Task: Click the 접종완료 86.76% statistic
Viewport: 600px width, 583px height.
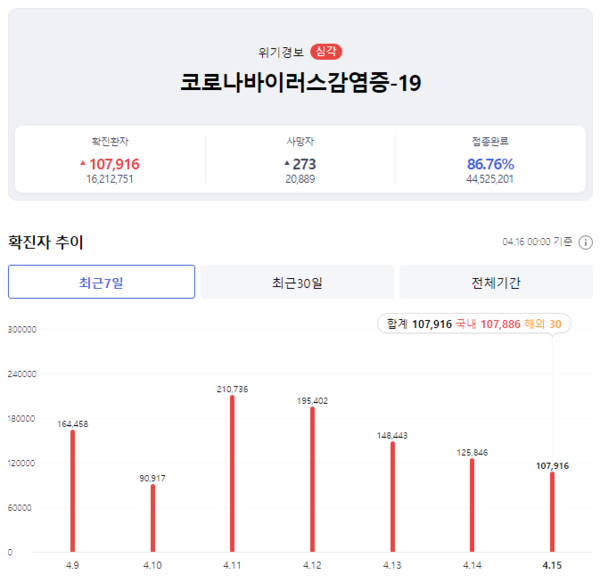Action: pyautogui.click(x=491, y=164)
